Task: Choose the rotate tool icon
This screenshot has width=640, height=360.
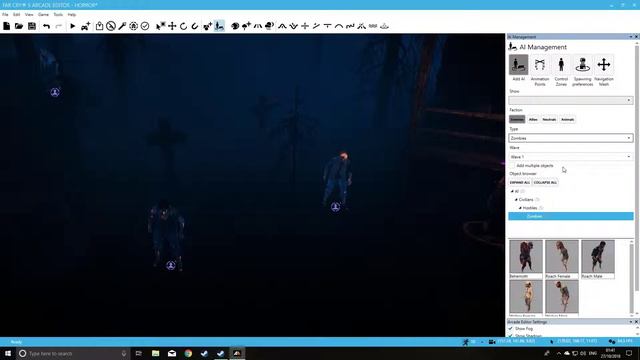Action: (183, 26)
